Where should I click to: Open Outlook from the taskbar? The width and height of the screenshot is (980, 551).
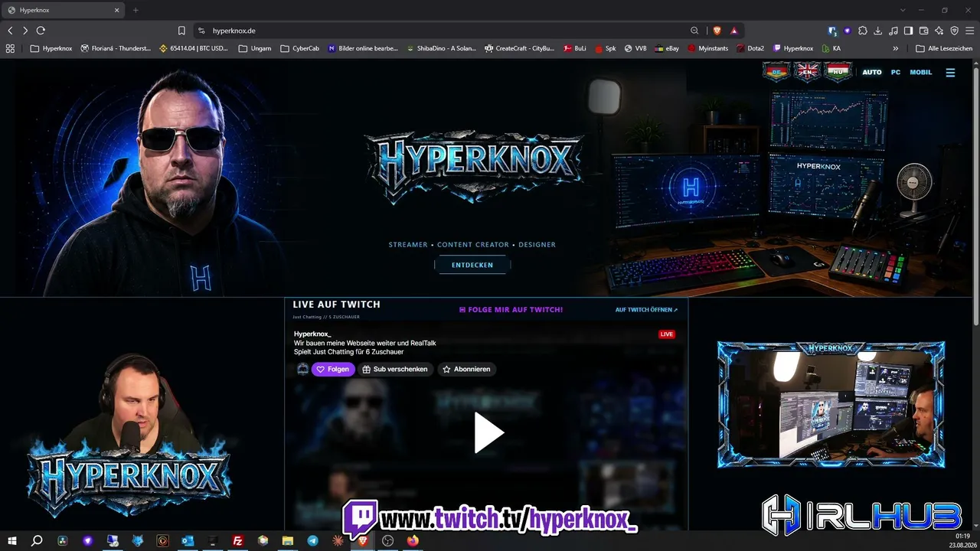click(x=188, y=540)
